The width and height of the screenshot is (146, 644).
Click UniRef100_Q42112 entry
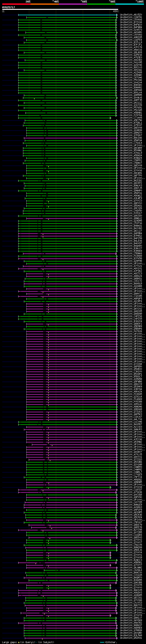(x=131, y=103)
